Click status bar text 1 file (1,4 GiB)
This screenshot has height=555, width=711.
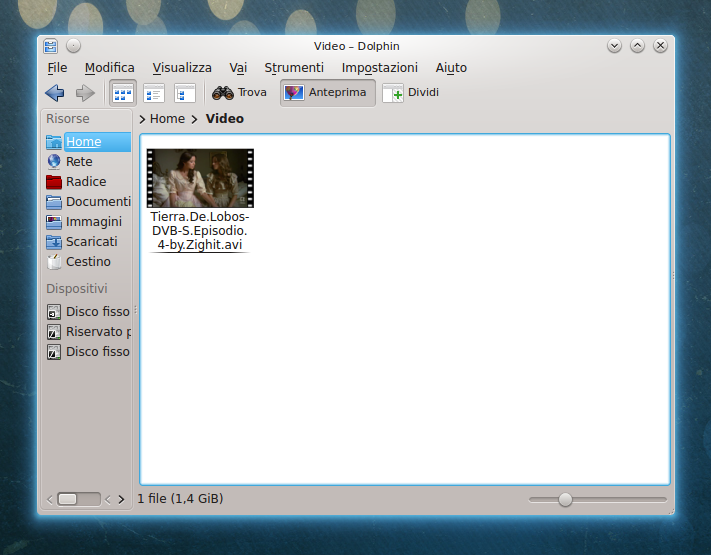(180, 499)
